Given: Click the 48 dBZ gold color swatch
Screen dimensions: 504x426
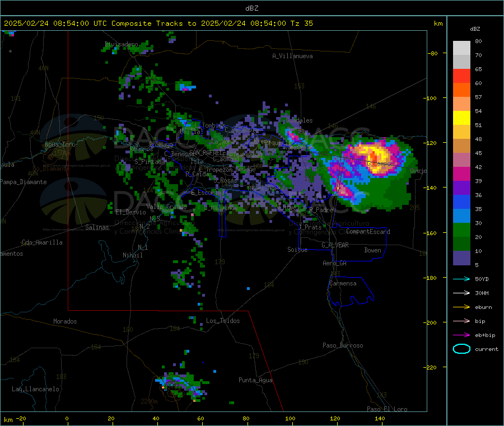Looking at the screenshot, I should 461,146.
